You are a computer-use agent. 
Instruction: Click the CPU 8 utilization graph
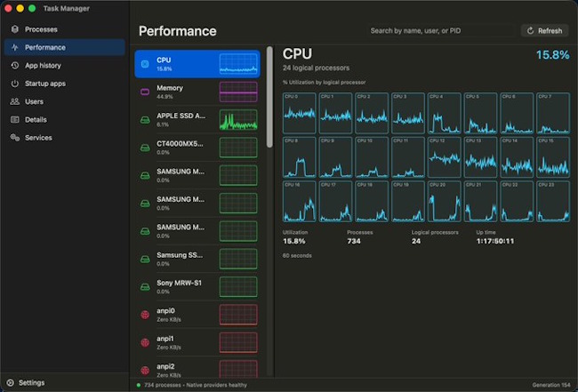point(300,157)
